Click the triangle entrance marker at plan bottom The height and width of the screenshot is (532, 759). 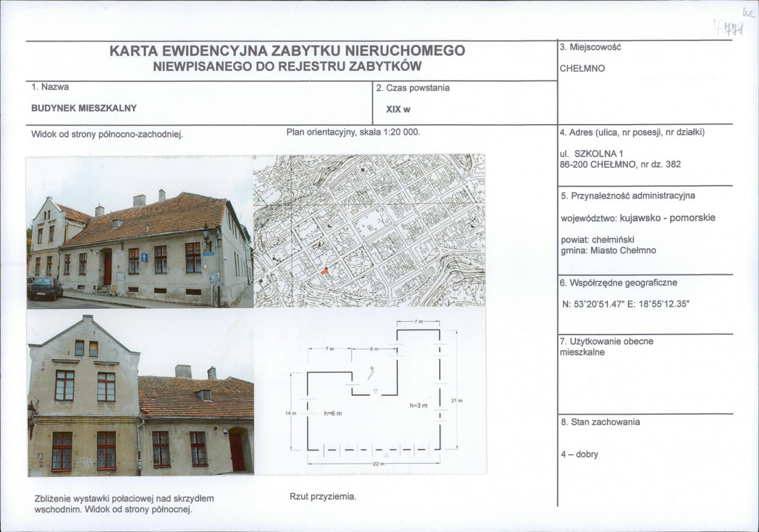coord(386,455)
